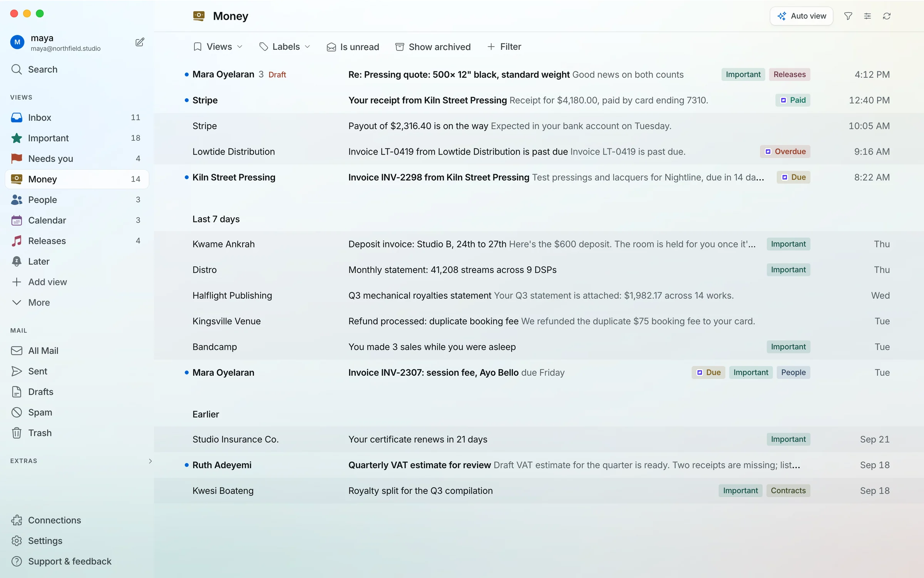The height and width of the screenshot is (578, 924).
Task: Click the plus Filter button
Action: click(x=504, y=47)
